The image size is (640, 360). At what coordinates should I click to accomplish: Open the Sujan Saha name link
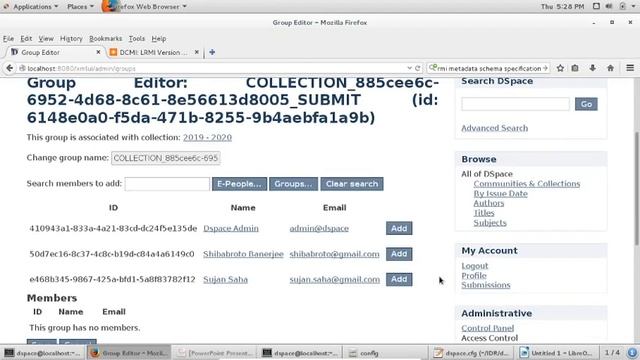pyautogui.click(x=225, y=279)
